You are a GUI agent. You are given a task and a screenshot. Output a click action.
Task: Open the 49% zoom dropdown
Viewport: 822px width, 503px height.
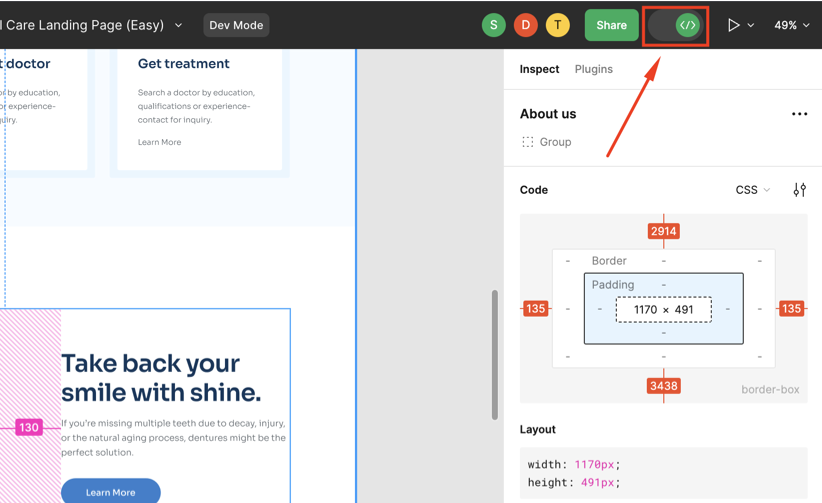pyautogui.click(x=791, y=25)
